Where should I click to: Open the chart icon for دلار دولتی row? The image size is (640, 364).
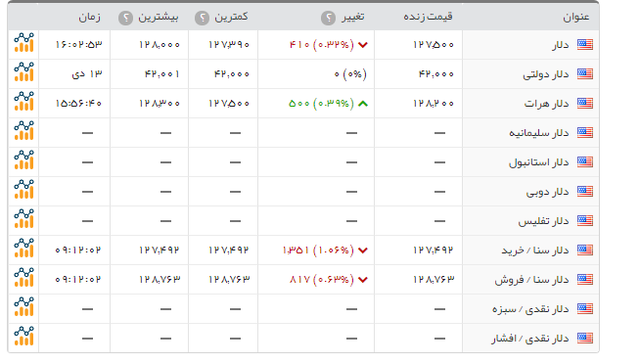coord(23,72)
